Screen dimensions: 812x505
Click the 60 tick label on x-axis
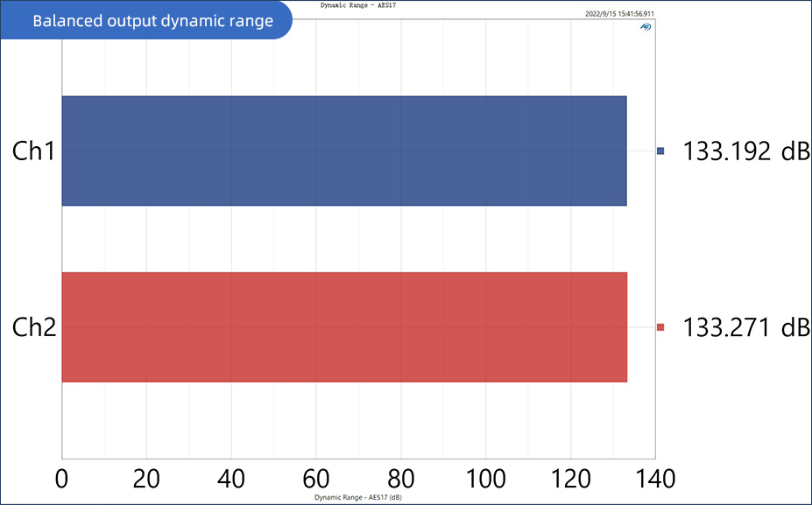point(316,478)
